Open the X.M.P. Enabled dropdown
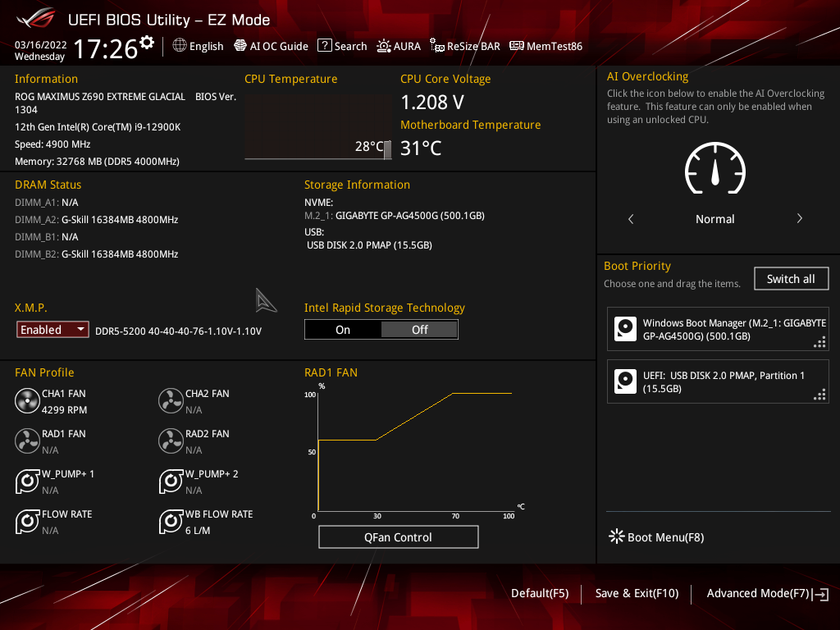840x630 pixels. click(x=52, y=330)
